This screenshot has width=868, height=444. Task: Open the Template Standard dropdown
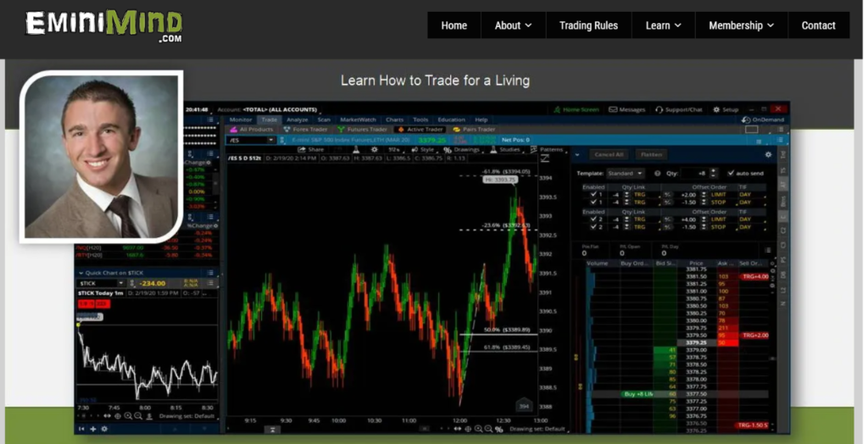click(626, 174)
